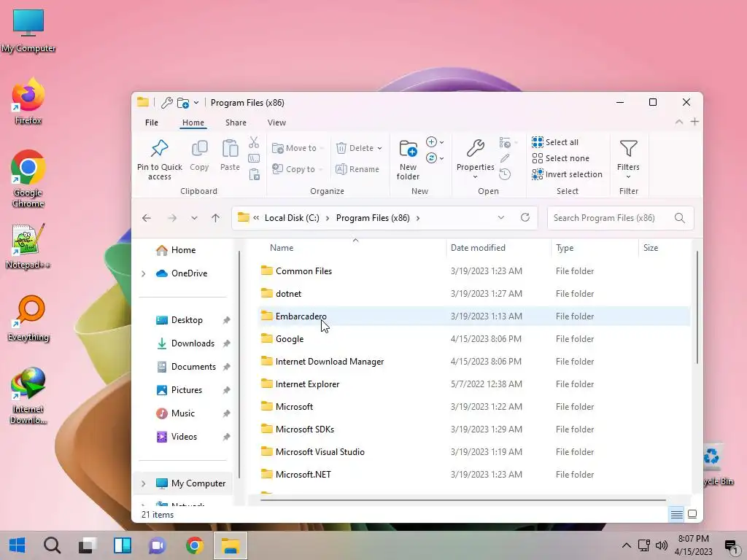Click the horizontal scrollbar in file list
The height and width of the screenshot is (560, 747).
click(x=463, y=500)
